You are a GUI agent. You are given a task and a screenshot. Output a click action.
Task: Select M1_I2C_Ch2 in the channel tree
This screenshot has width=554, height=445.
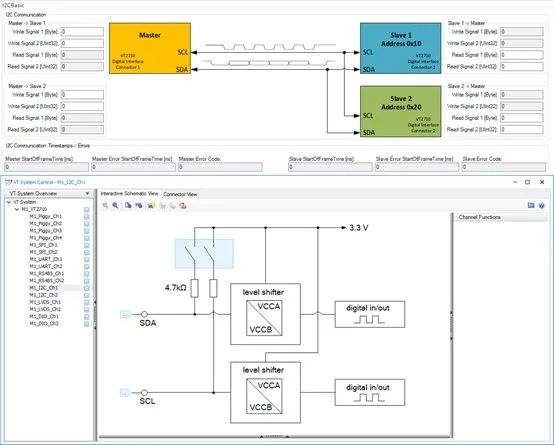coord(43,295)
